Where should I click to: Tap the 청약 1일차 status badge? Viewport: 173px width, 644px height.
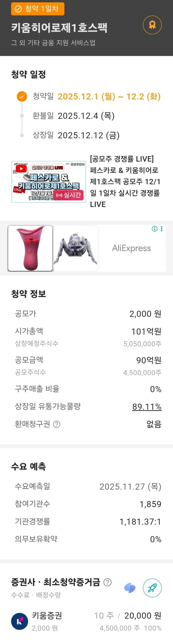pyautogui.click(x=37, y=9)
